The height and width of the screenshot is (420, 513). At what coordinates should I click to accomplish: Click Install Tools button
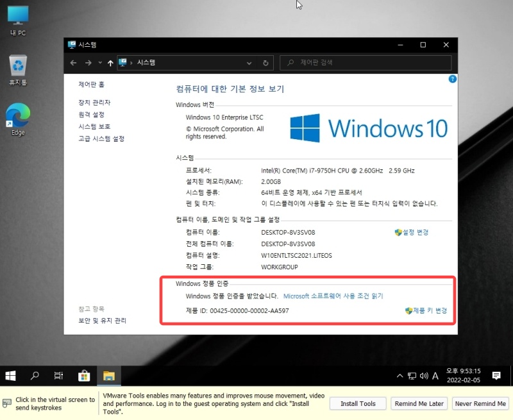(x=358, y=403)
